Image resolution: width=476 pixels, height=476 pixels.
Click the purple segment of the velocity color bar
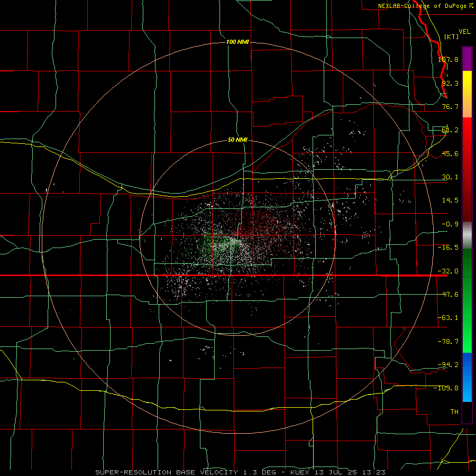click(x=467, y=59)
